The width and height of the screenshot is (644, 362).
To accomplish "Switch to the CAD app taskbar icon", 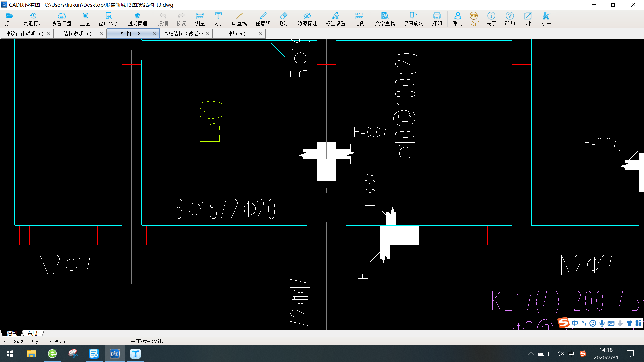I will pos(115,354).
